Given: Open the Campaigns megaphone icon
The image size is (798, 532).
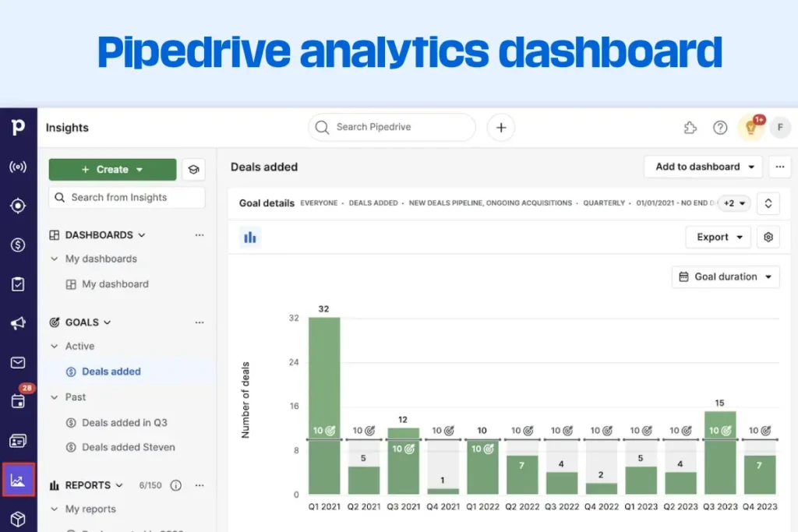Looking at the screenshot, I should pos(18,323).
